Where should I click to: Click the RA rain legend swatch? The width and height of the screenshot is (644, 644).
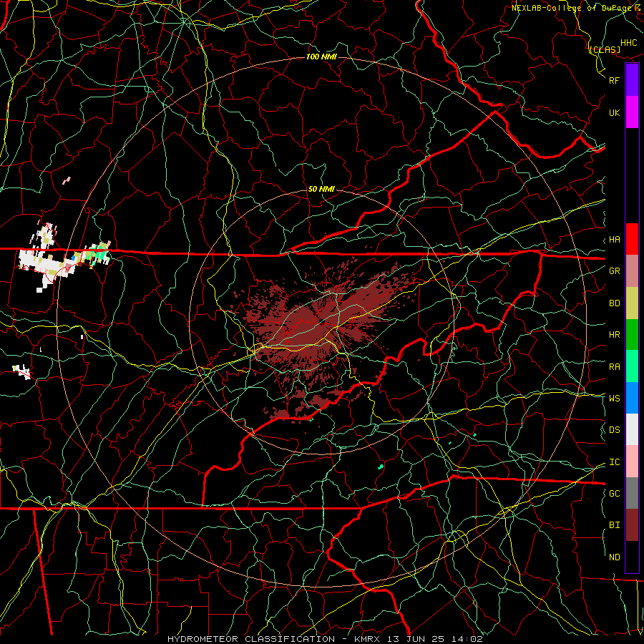632,366
